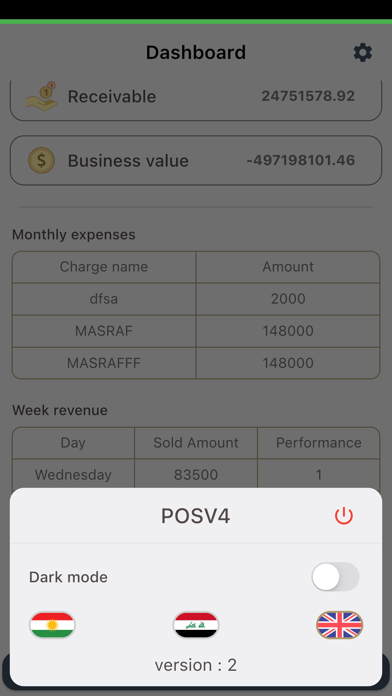Select the MASRAF charge name cell
The image size is (392, 696).
tap(104, 331)
